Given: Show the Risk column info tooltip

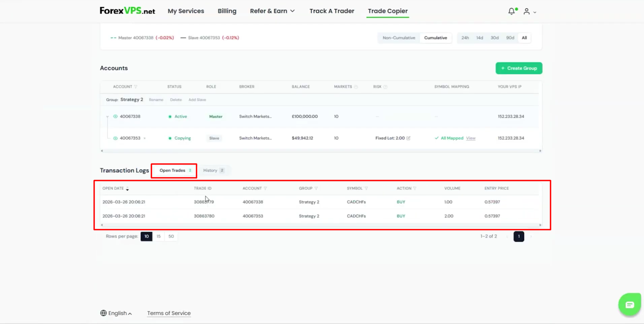Looking at the screenshot, I should pos(385,87).
